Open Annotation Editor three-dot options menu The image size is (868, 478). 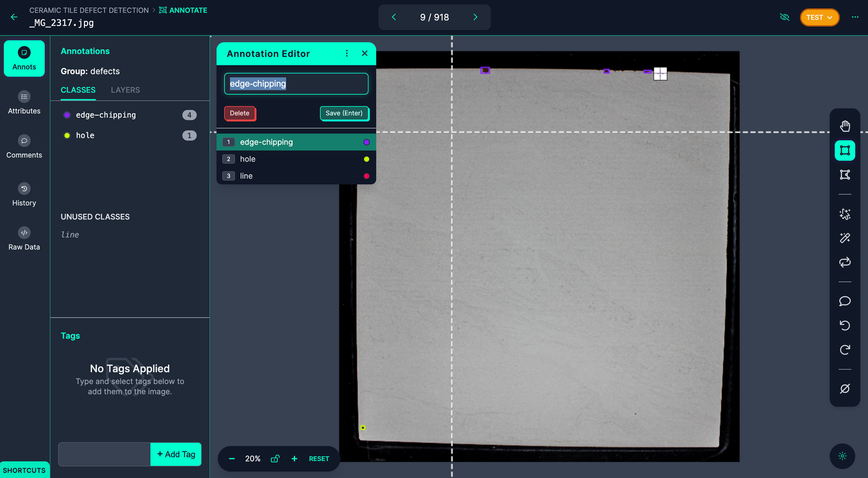click(x=347, y=53)
